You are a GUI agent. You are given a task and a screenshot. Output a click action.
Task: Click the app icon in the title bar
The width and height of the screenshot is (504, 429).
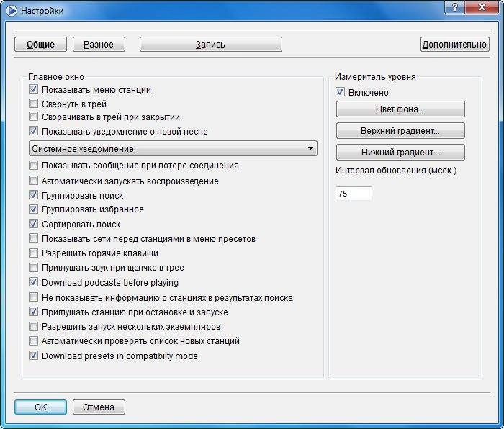pos(11,11)
